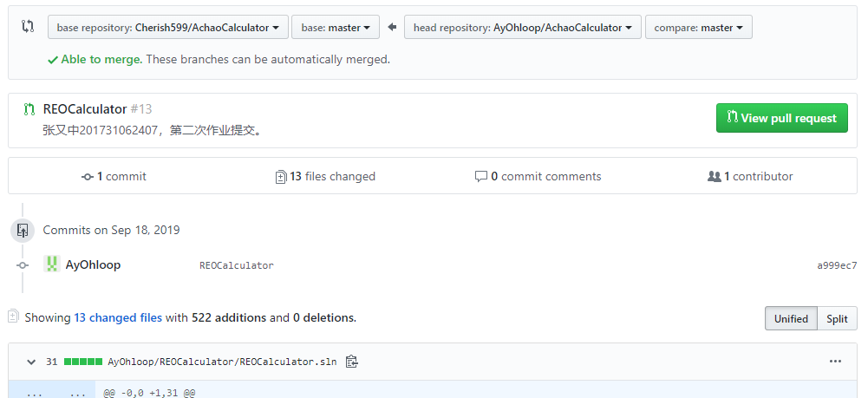Open the AyOhloop author link
Viewport: 868px width, 398px height.
point(93,264)
